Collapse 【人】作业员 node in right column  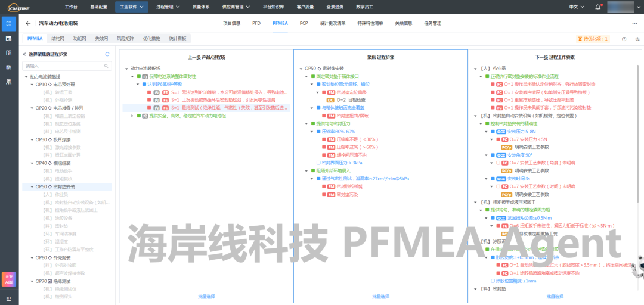coord(475,69)
